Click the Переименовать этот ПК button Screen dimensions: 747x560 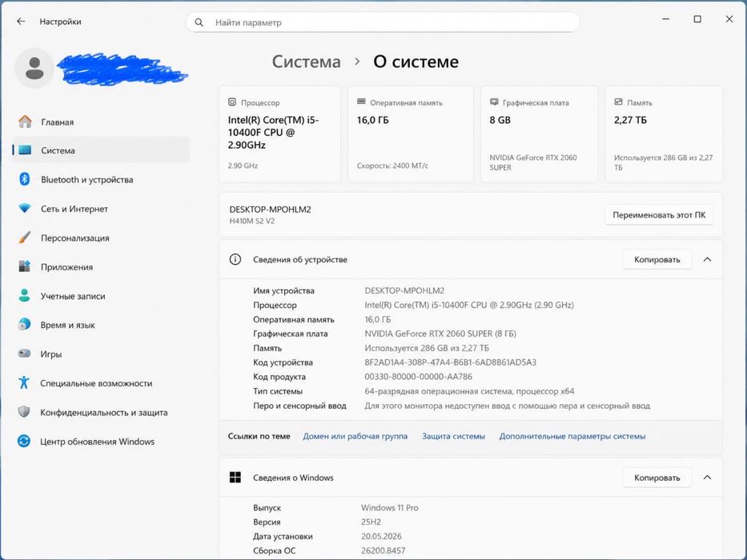pos(659,214)
